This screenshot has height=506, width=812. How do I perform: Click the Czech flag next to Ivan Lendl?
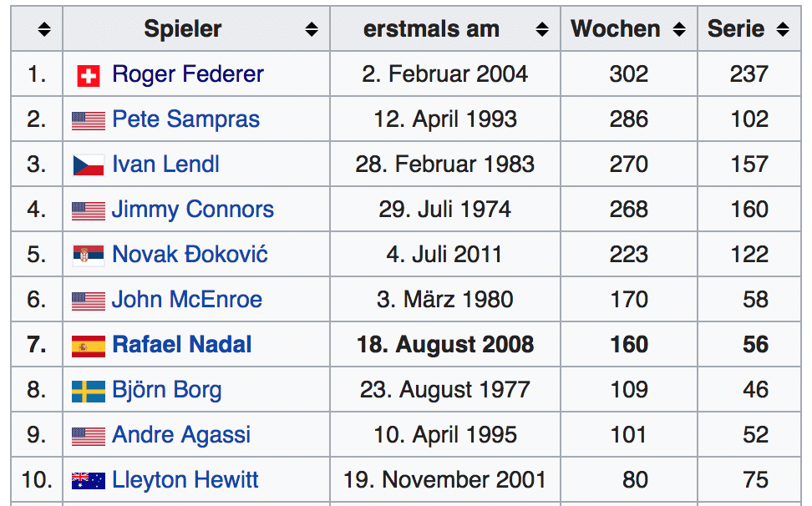[88, 165]
